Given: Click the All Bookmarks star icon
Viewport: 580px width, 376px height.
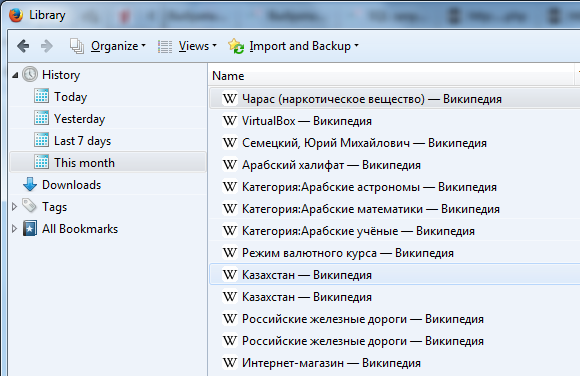Looking at the screenshot, I should (30, 228).
